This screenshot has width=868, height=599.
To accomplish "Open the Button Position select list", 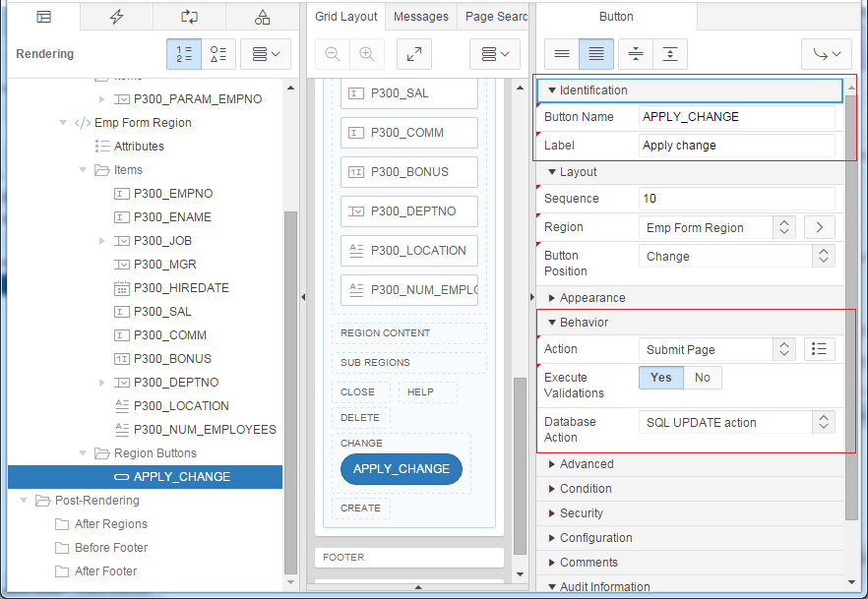I will (737, 256).
